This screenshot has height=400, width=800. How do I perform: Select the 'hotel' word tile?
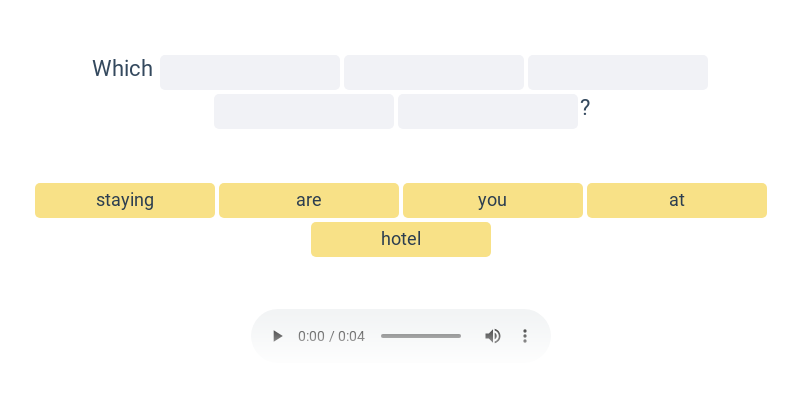(x=401, y=239)
